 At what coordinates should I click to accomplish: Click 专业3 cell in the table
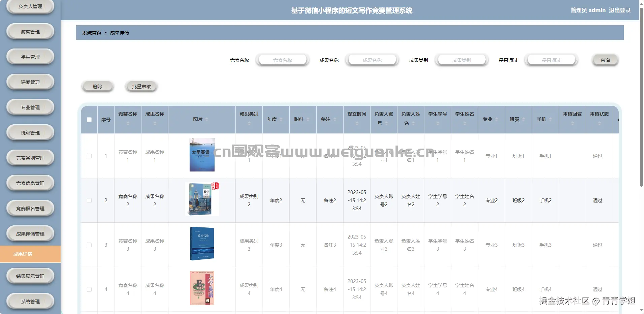coord(491,245)
